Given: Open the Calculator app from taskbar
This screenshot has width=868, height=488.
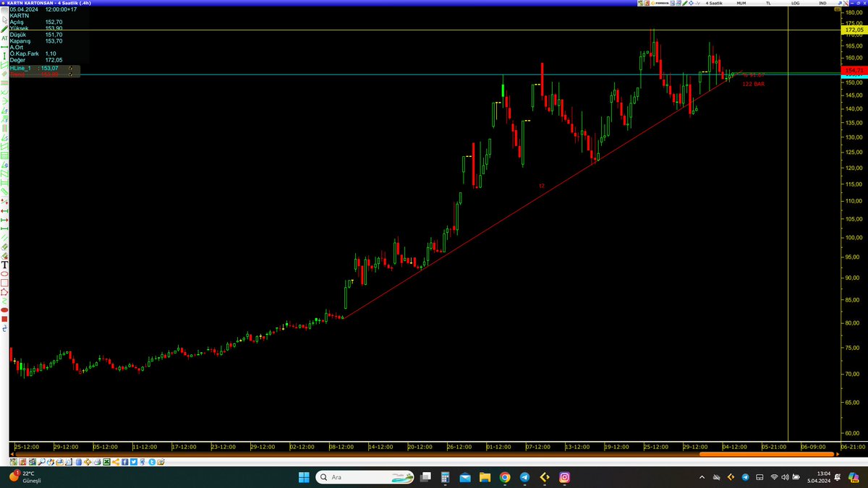Looking at the screenshot, I should click(x=446, y=477).
